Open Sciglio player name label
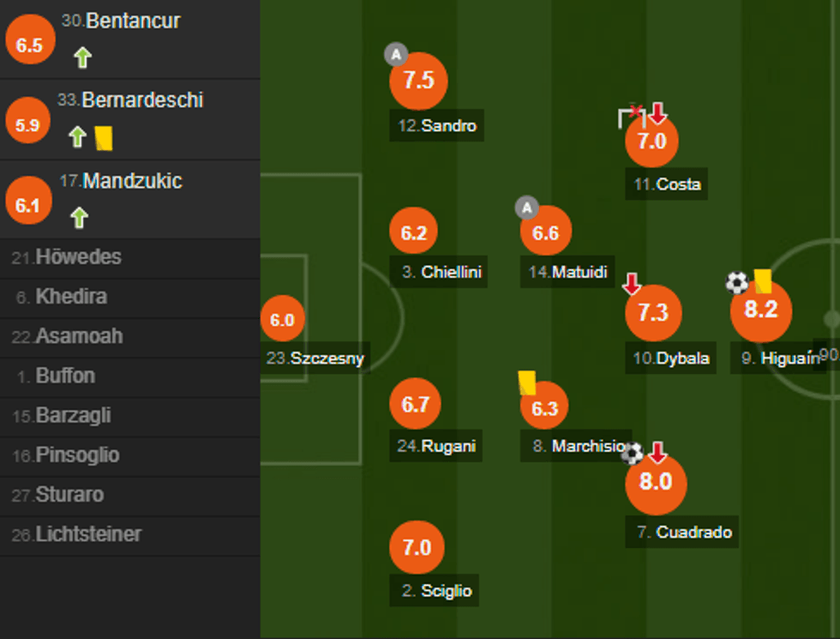This screenshot has height=639, width=840. pyautogui.click(x=436, y=590)
